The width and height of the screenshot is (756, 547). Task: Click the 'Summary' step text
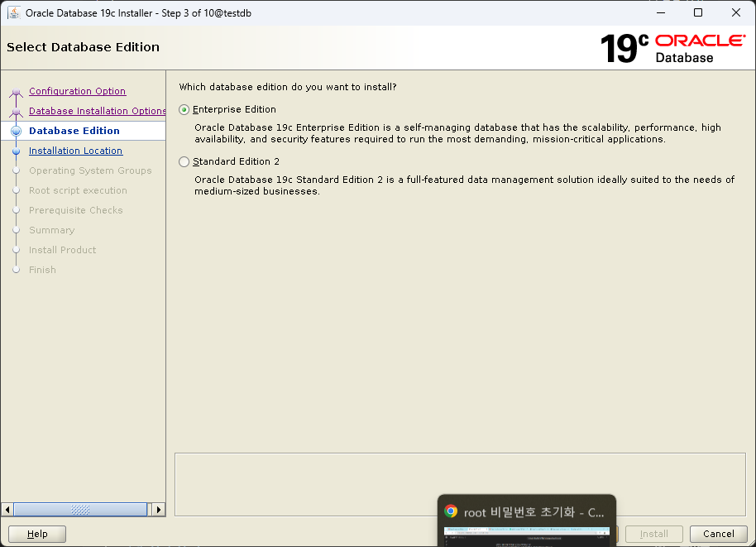point(51,230)
